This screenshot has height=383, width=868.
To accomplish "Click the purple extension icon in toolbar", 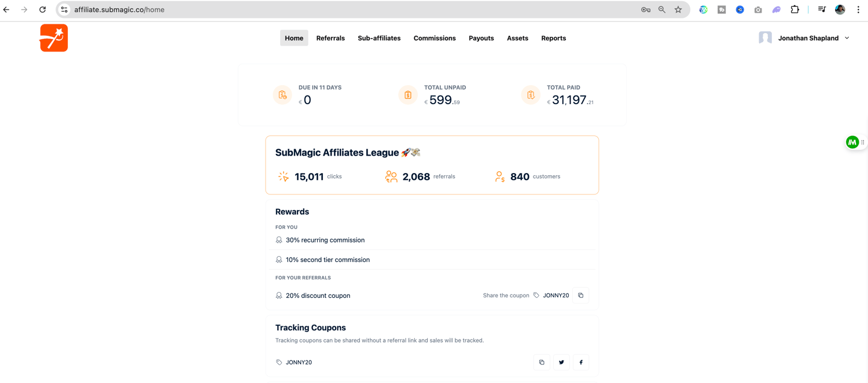I will (777, 10).
